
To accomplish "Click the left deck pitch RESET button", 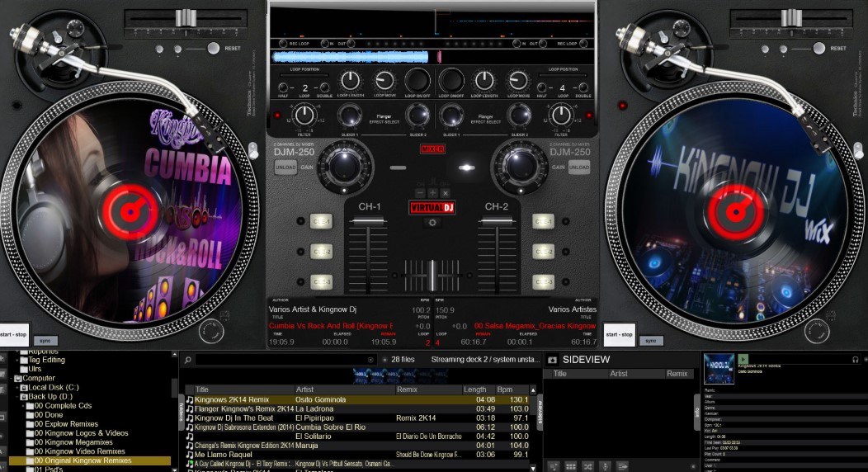I will click(213, 48).
